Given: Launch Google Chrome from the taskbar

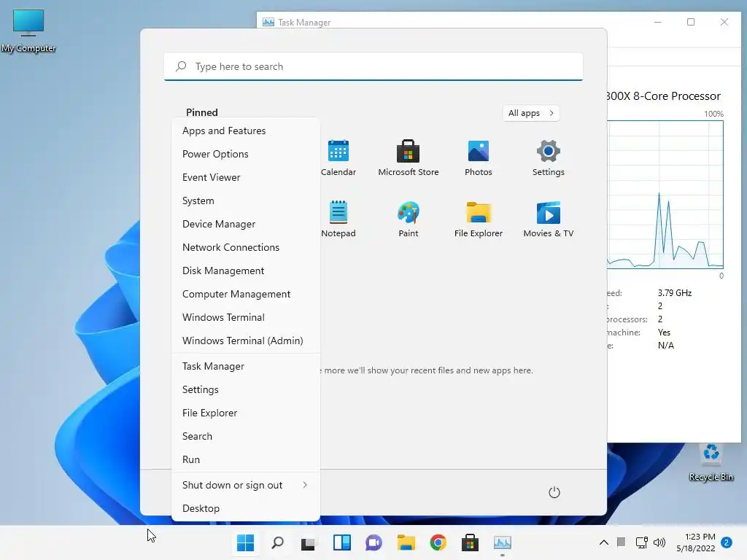Looking at the screenshot, I should (x=438, y=542).
